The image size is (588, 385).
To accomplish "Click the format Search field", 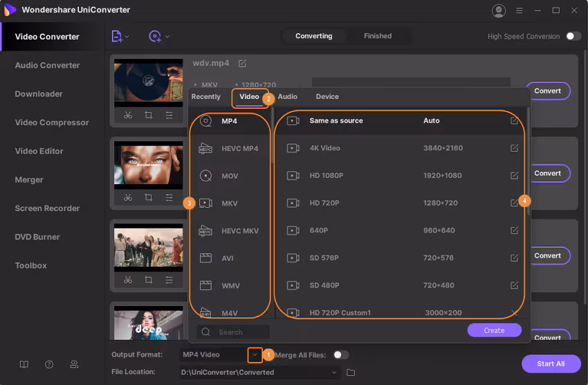I will 233,332.
